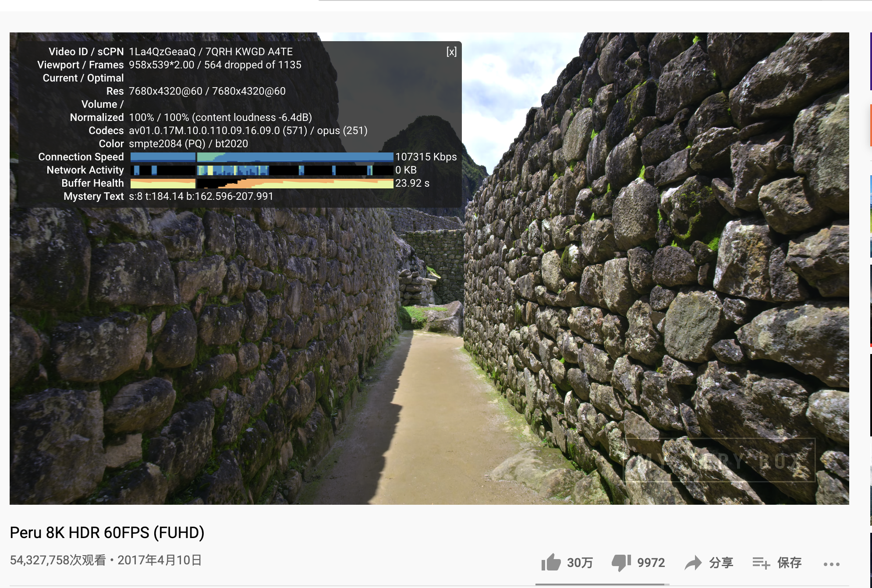Close the stats for nerds panel
This screenshot has height=588, width=872.
(x=451, y=52)
